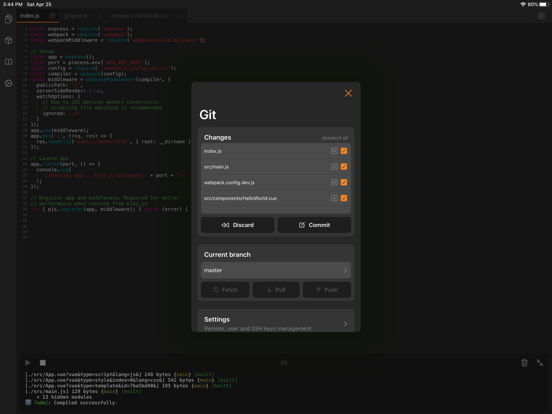The image size is (552, 414).
Task: Open the packages cube icon in the sidebar
Action: [8, 40]
